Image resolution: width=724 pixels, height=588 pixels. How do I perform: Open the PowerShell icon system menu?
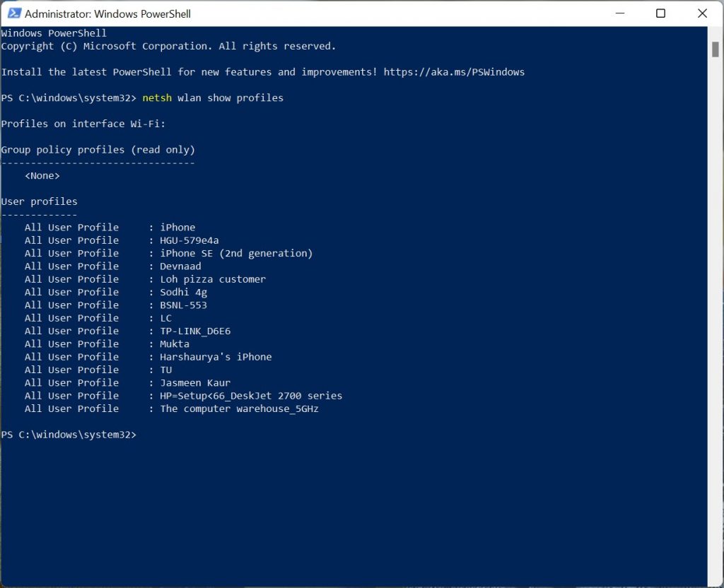pyautogui.click(x=13, y=13)
